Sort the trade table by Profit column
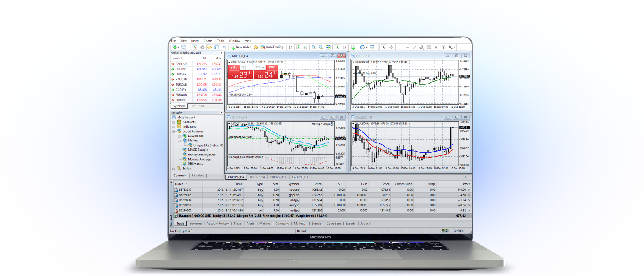The image size is (644, 276). pos(466,184)
